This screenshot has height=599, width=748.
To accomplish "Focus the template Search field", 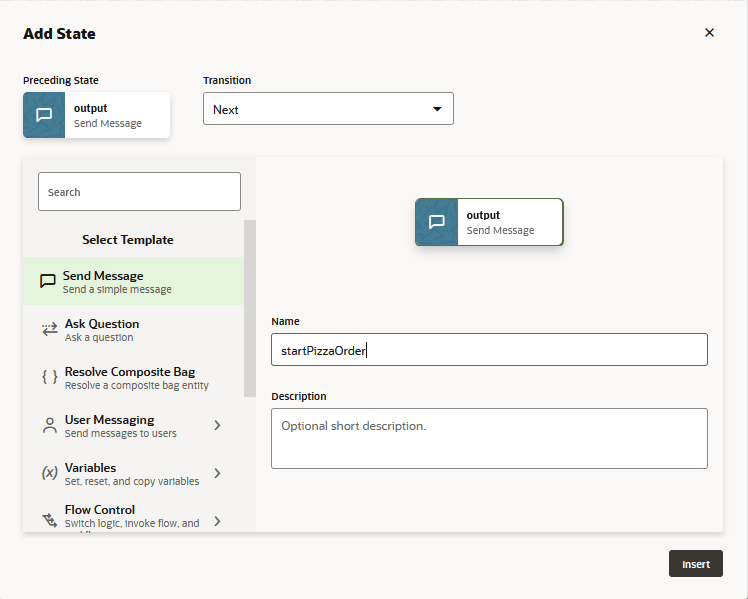I will coord(139,192).
